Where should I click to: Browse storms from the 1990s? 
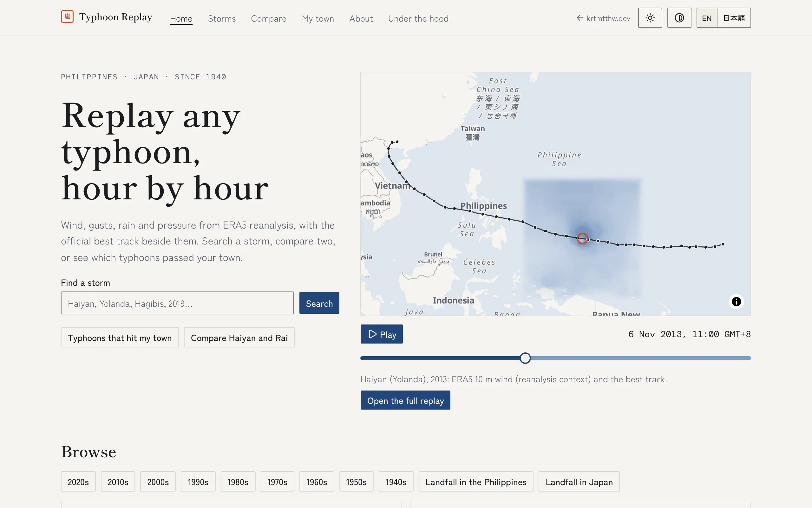click(x=198, y=481)
